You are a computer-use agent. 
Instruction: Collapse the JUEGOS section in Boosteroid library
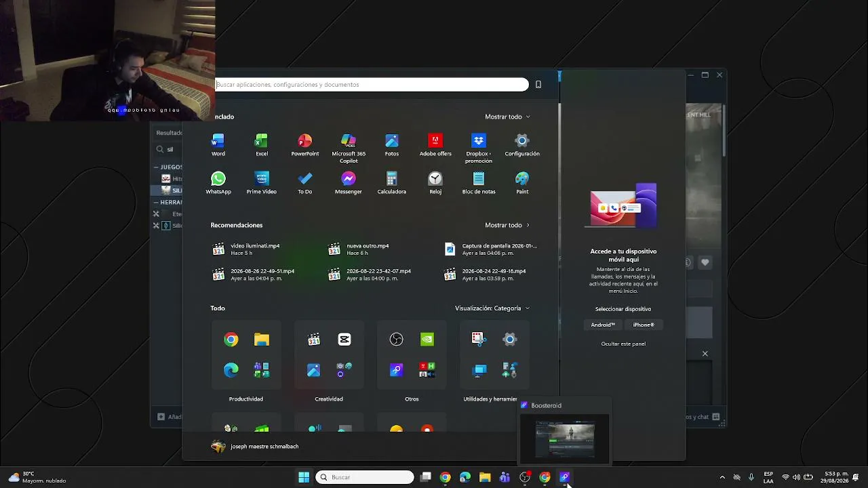click(156, 167)
